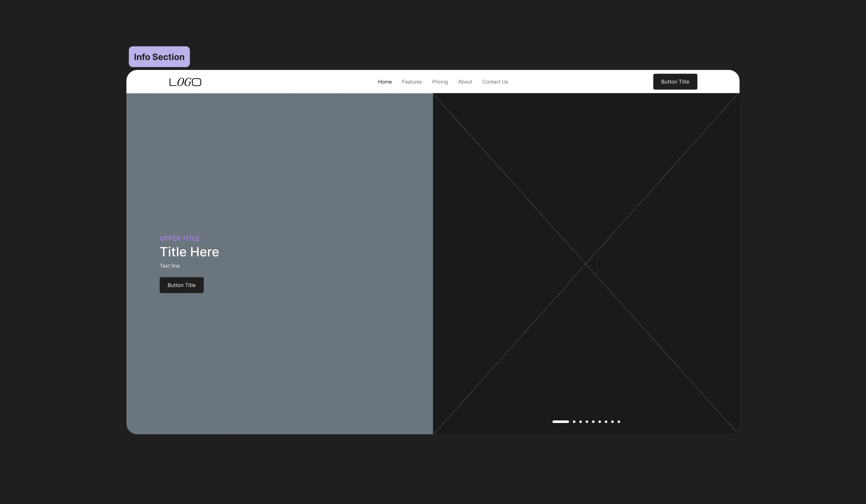The image size is (866, 504).
Task: Go to Features in the navigation
Action: [x=412, y=82]
